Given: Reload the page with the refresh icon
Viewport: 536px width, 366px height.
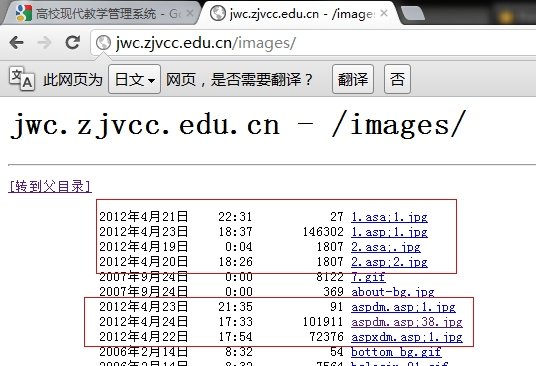Looking at the screenshot, I should coord(73,43).
